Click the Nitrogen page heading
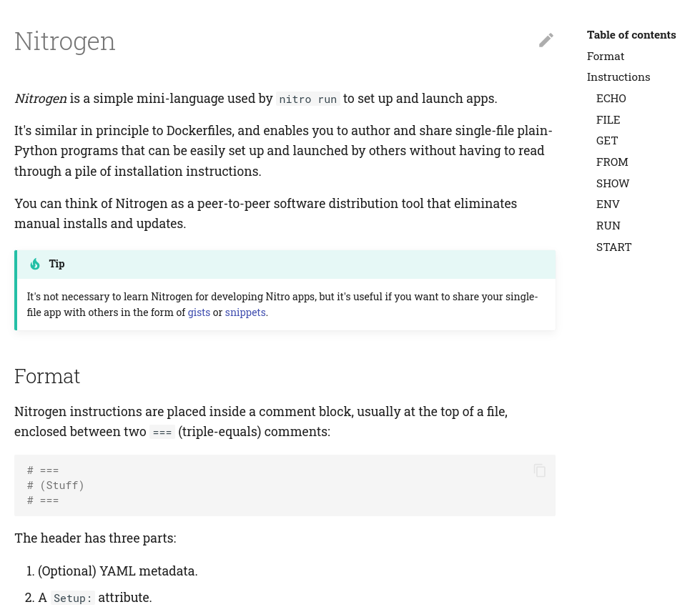 pyautogui.click(x=65, y=41)
